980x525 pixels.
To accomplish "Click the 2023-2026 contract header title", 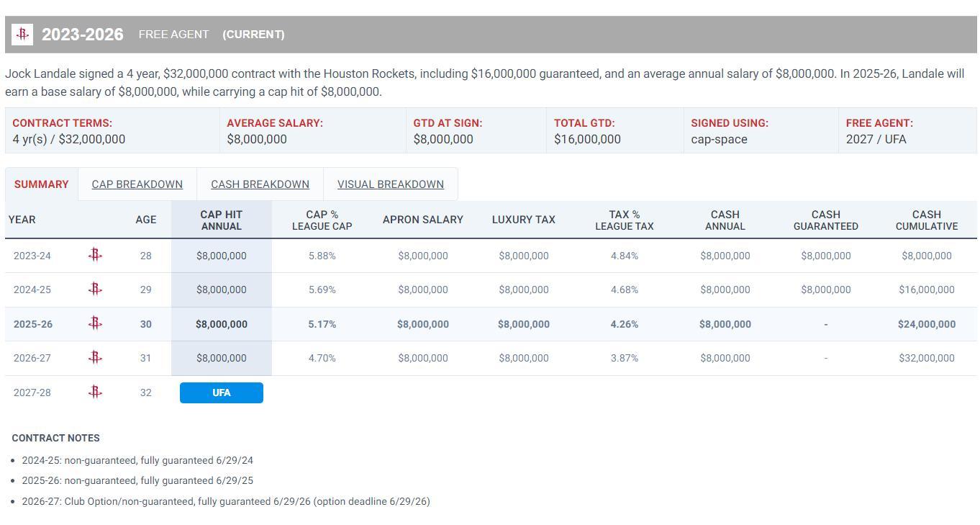I will click(82, 35).
